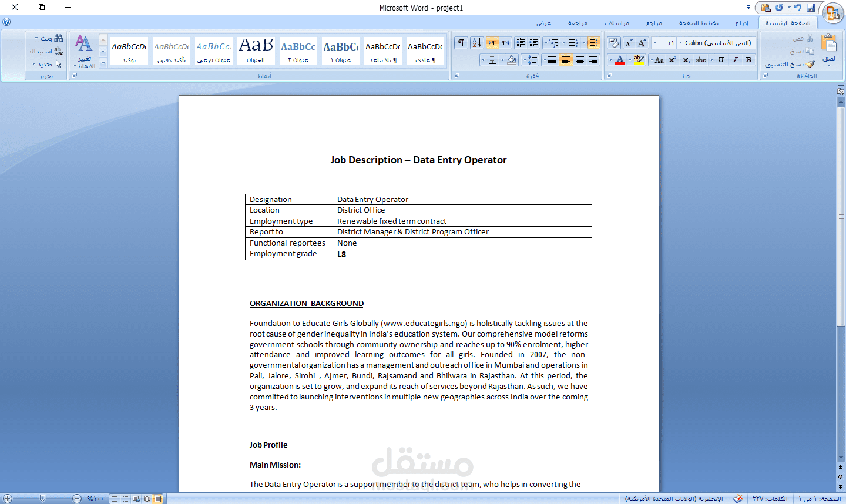Screen dimensions: 846x504
Task: Click the Font Color red A swatch
Action: tap(620, 60)
